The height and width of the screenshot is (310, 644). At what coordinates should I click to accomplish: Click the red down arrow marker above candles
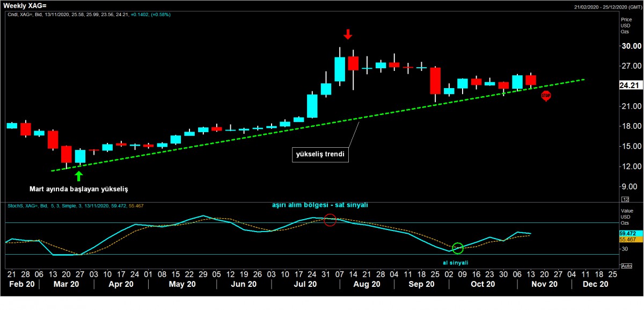tap(348, 34)
